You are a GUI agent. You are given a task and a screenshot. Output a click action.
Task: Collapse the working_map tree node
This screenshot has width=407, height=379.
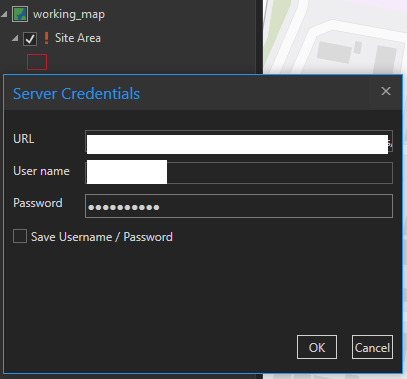click(4, 14)
